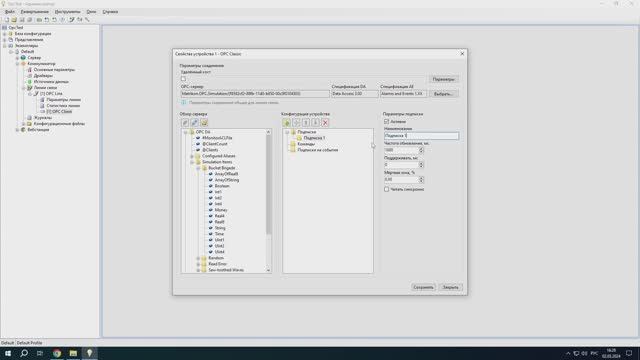The image size is (640, 360).
Task: Click scroll down arrow in server overview tree
Action: coord(268,270)
